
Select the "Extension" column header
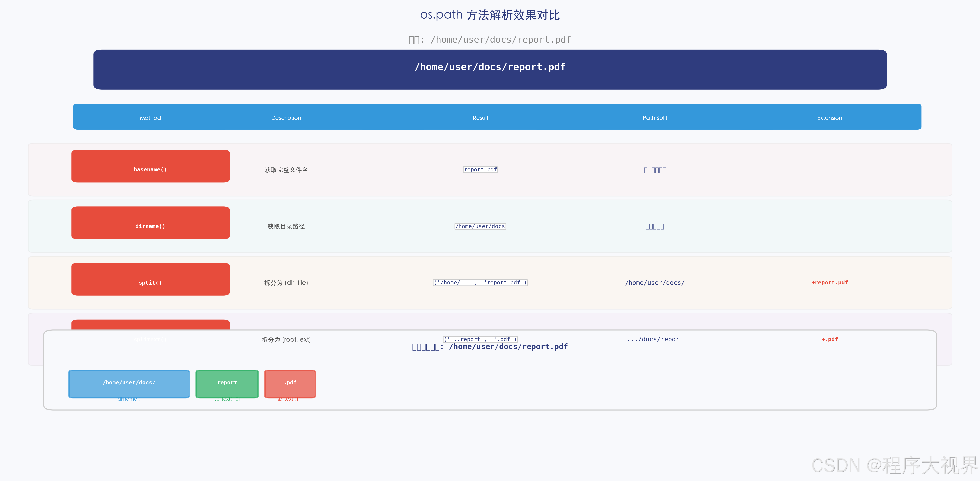pos(829,118)
